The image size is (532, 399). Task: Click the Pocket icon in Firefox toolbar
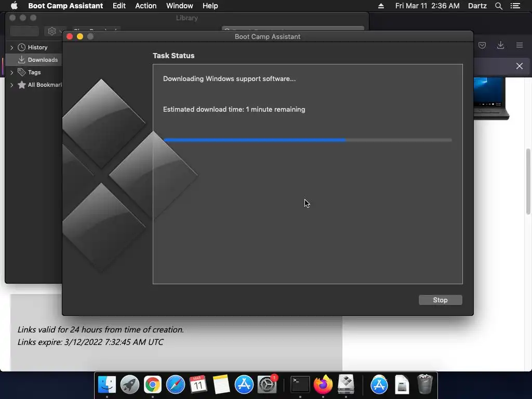coord(482,45)
